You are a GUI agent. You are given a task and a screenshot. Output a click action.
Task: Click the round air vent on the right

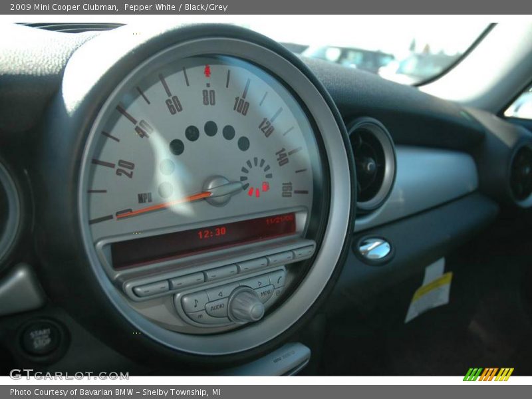pyautogui.click(x=370, y=164)
